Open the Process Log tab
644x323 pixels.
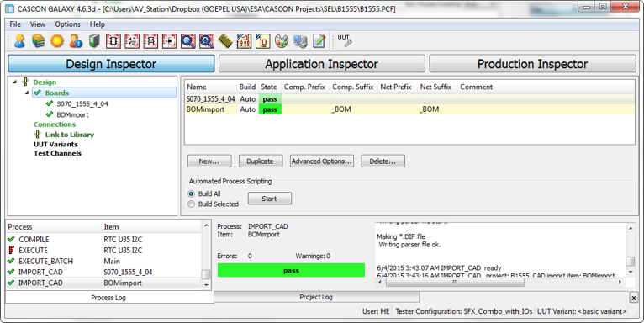coord(108,297)
